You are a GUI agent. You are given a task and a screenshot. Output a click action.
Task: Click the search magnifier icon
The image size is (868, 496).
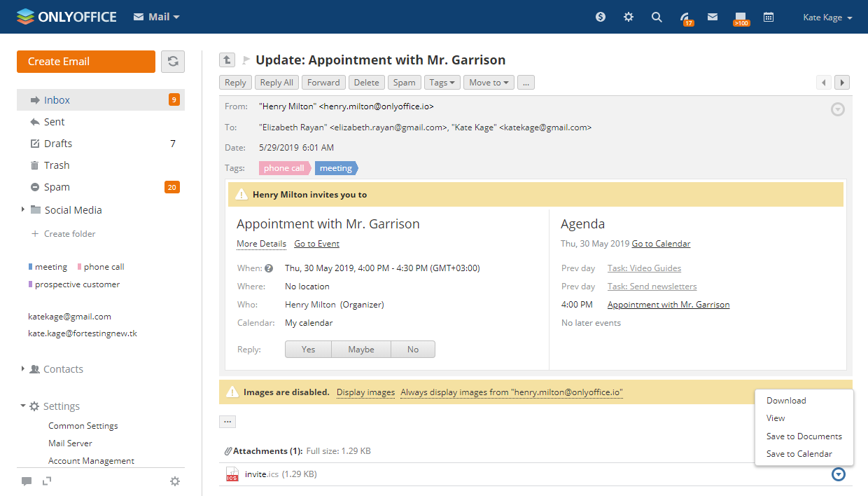point(657,17)
